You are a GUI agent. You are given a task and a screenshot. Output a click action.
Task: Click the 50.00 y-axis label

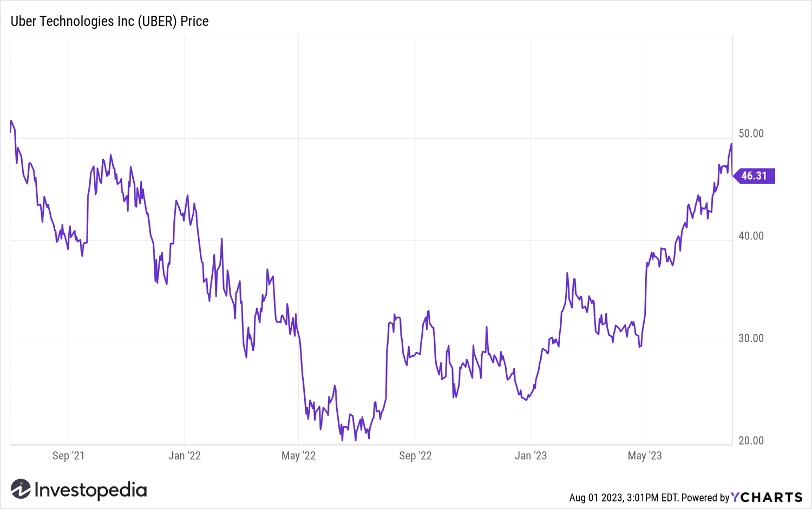pyautogui.click(x=751, y=133)
